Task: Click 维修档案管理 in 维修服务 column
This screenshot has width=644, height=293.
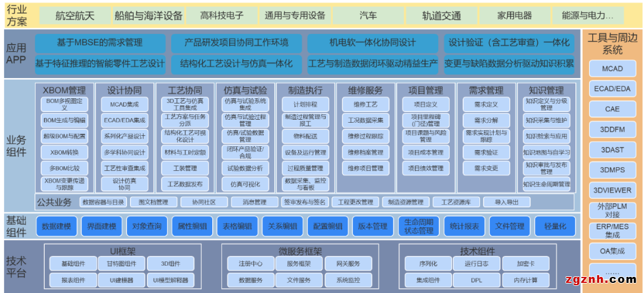Action: point(366,152)
